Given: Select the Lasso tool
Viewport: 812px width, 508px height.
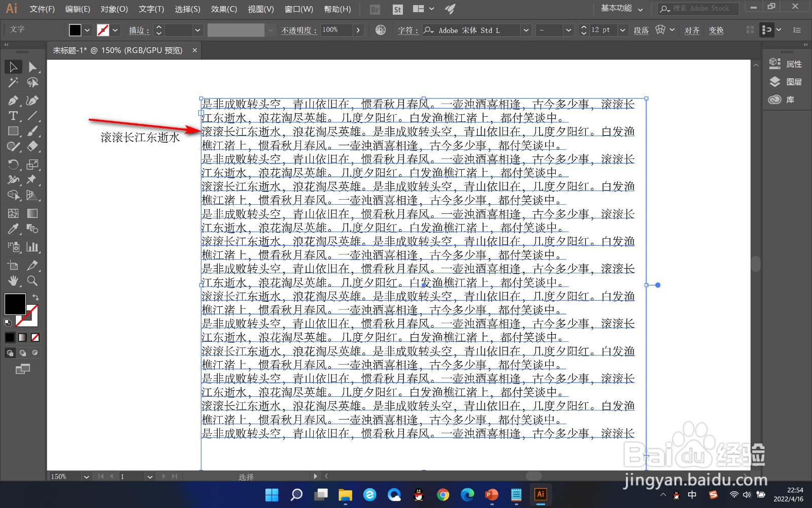Looking at the screenshot, I should coord(32,82).
